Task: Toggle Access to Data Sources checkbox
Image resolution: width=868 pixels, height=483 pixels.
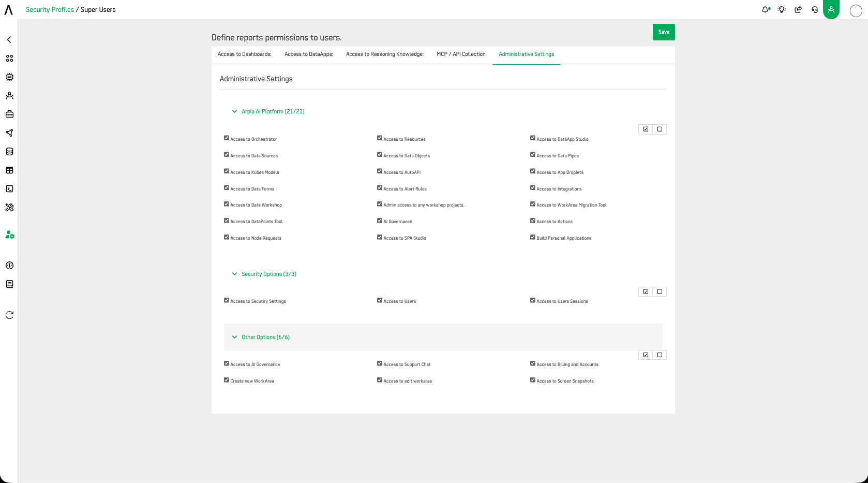Action: click(226, 155)
